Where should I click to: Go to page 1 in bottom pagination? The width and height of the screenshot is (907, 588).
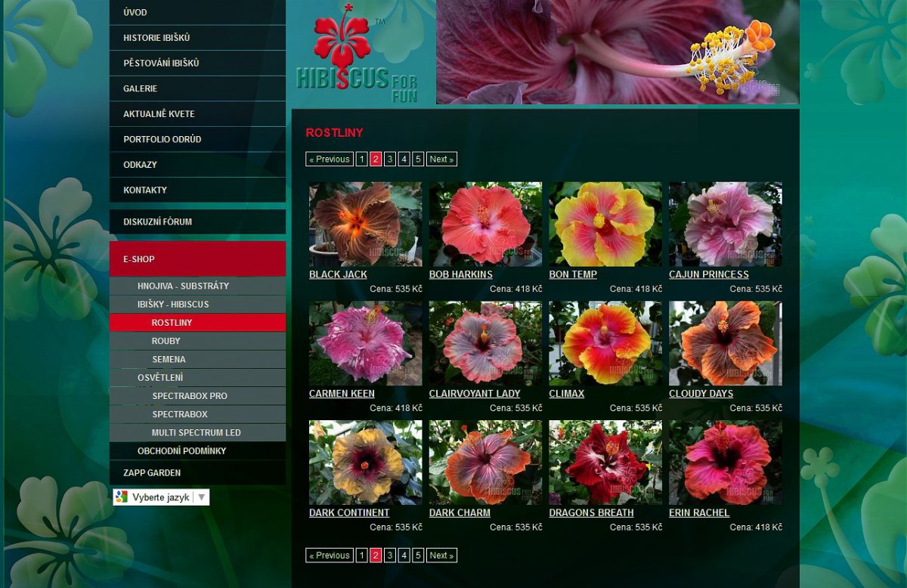point(362,556)
